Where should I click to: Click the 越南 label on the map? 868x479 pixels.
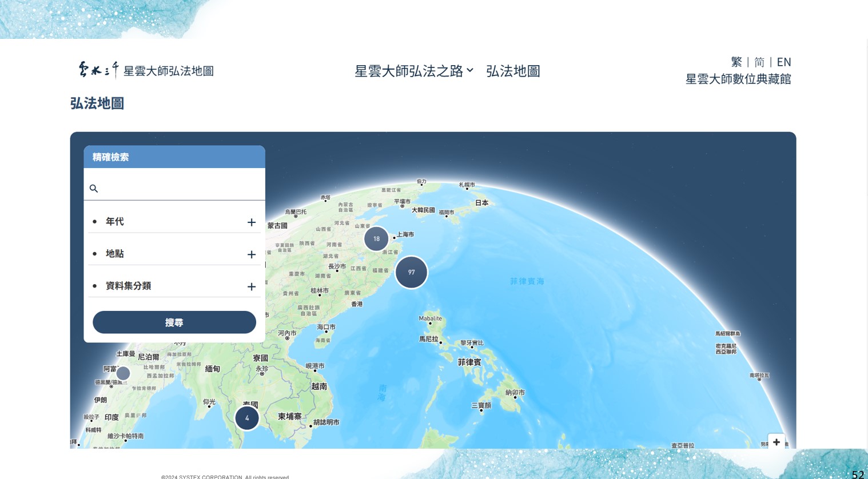coord(319,386)
